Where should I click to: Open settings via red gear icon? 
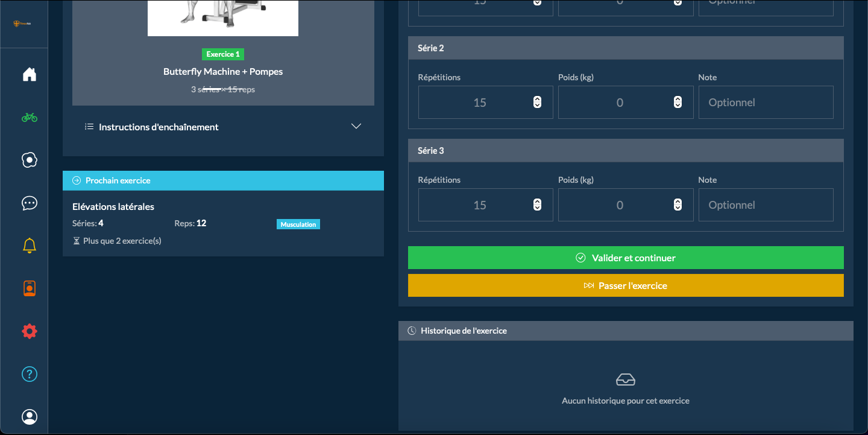pos(29,331)
